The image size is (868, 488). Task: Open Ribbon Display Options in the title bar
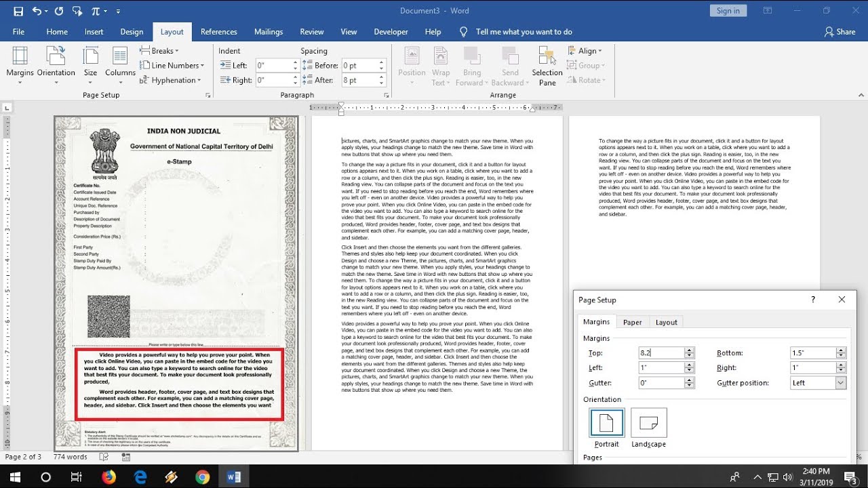(x=768, y=11)
